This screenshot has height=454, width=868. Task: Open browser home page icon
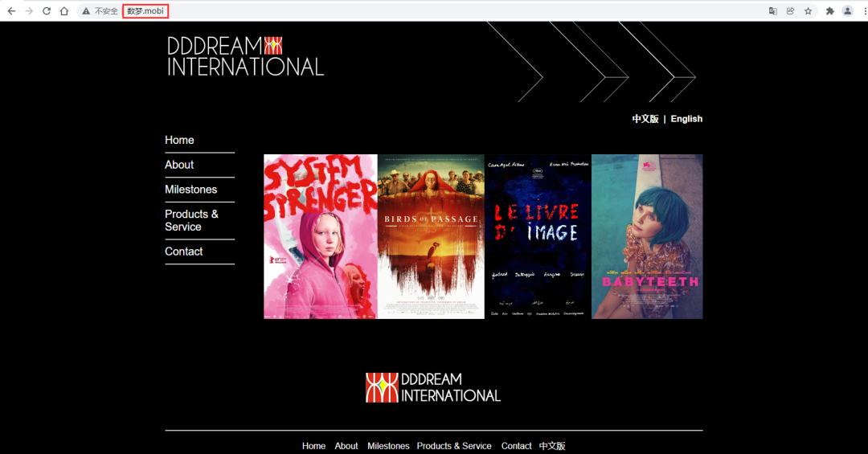pos(64,11)
